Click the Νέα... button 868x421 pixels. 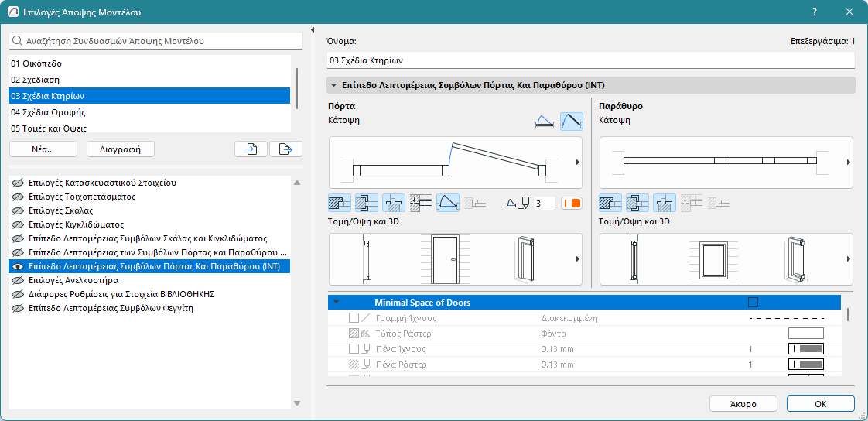click(43, 149)
